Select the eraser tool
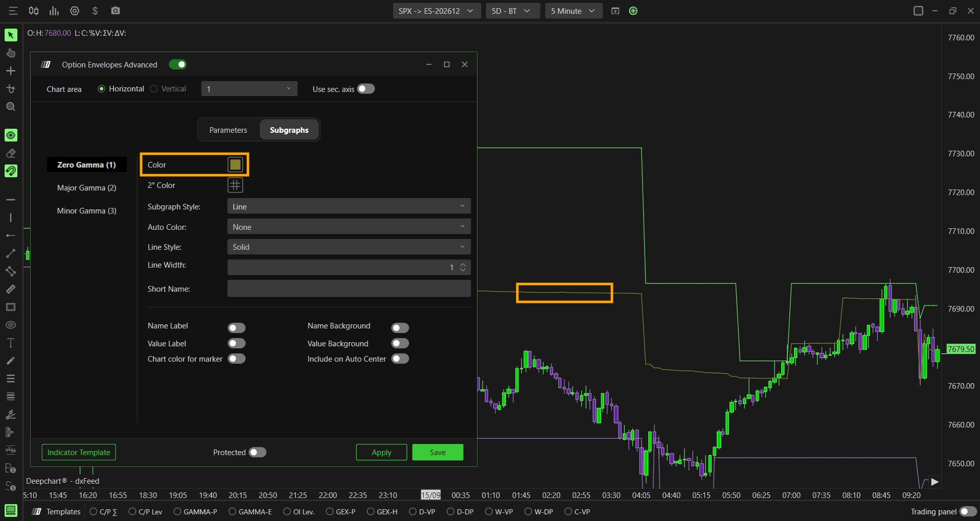The height and width of the screenshot is (521, 980). point(11,153)
